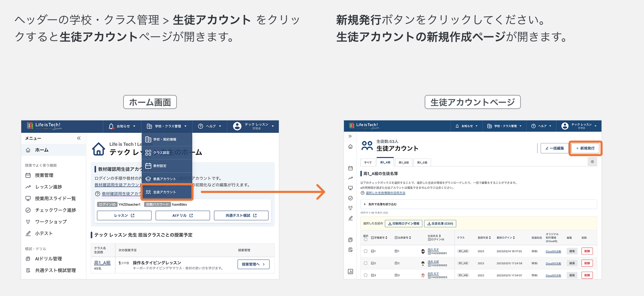Switch to the 高1_C組 tab

422,163
